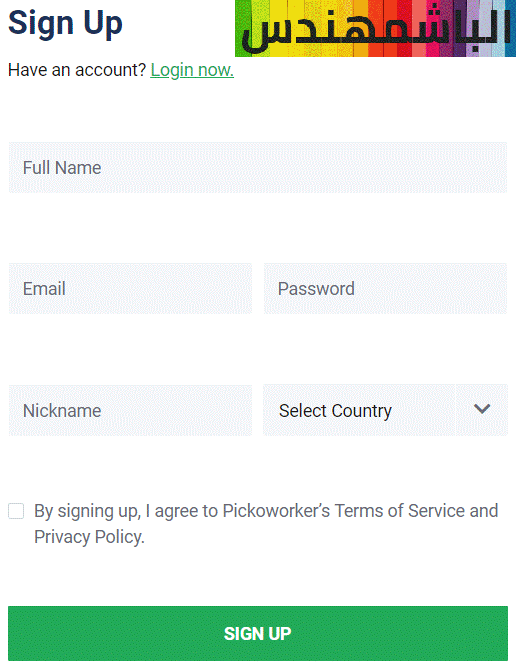Image resolution: width=516 pixels, height=671 pixels.
Task: Open the Login now link
Action: pyautogui.click(x=192, y=70)
